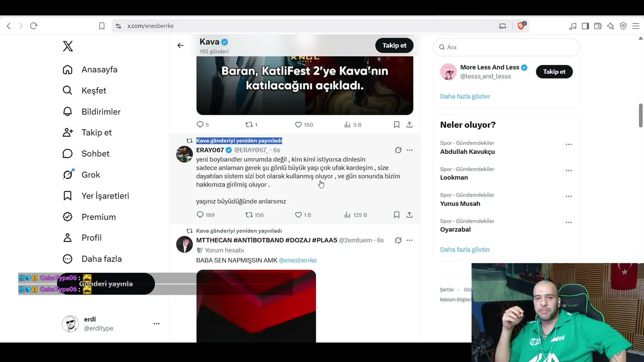
Task: Show more trends under Oyarzabal
Action: coord(465,249)
